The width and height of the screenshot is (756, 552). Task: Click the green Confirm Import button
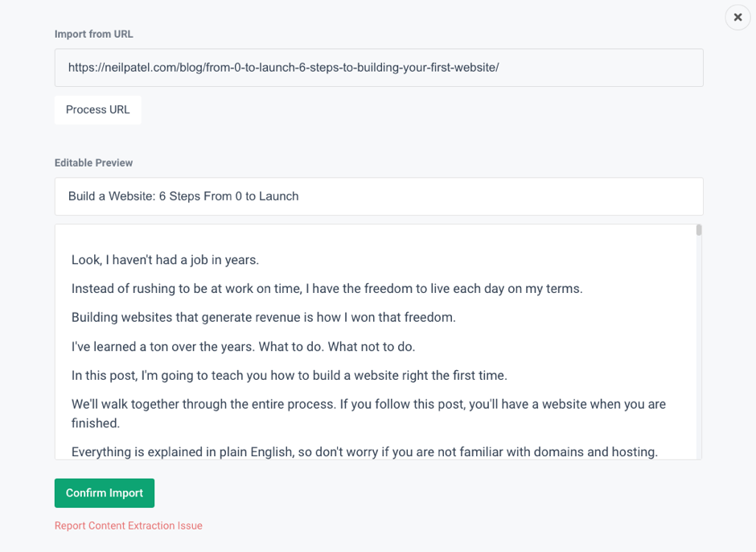(104, 492)
